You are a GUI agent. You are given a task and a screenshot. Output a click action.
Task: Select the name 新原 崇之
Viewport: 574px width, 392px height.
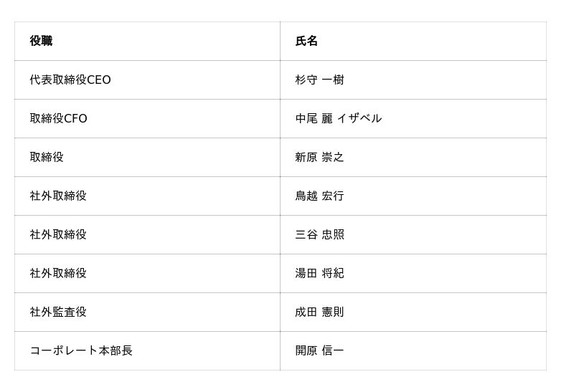319,158
